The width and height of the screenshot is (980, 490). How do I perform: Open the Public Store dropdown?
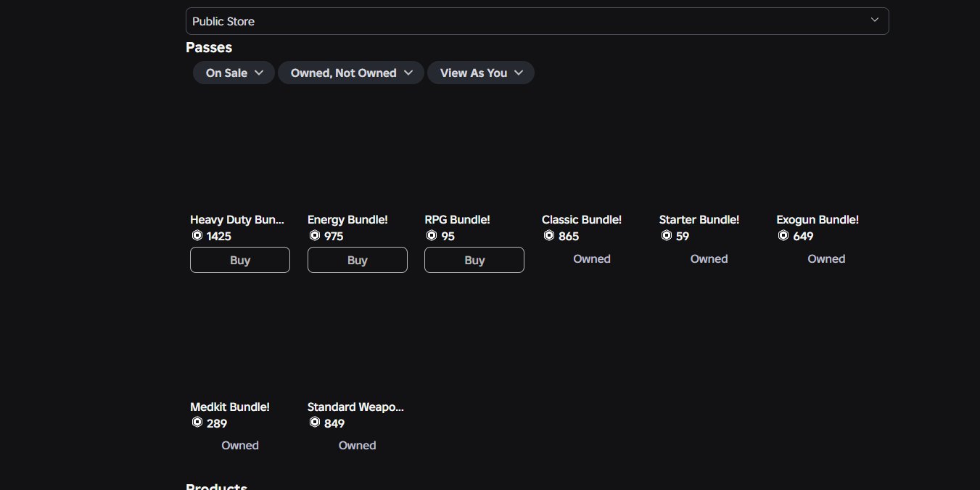click(537, 21)
